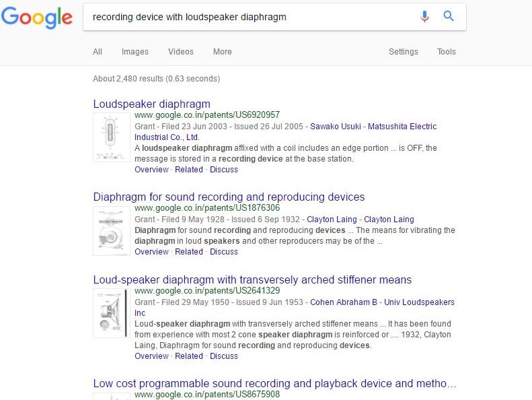The width and height of the screenshot is (532, 400).
Task: Click the blue magnifying glass search icon
Action: click(x=449, y=17)
